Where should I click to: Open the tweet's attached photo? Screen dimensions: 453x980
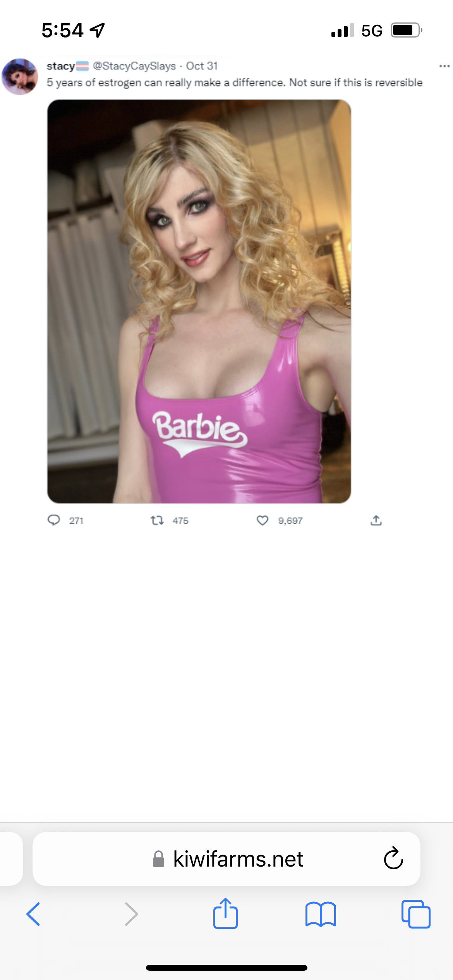[x=199, y=301]
